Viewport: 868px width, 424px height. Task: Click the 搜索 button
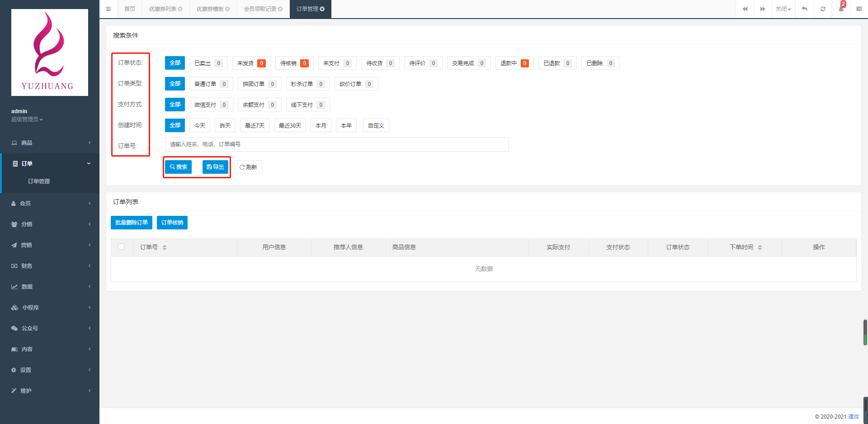(178, 167)
